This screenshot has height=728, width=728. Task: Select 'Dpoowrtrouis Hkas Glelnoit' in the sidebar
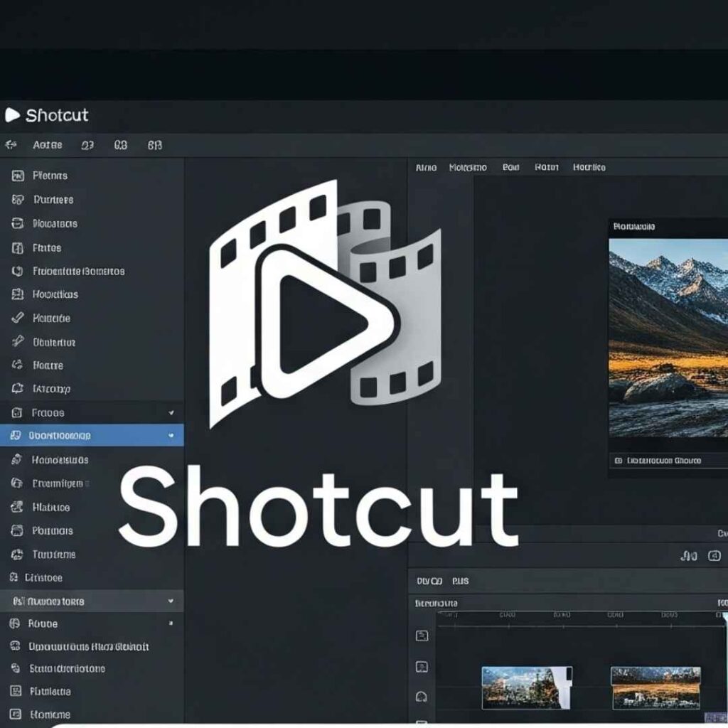(92, 646)
